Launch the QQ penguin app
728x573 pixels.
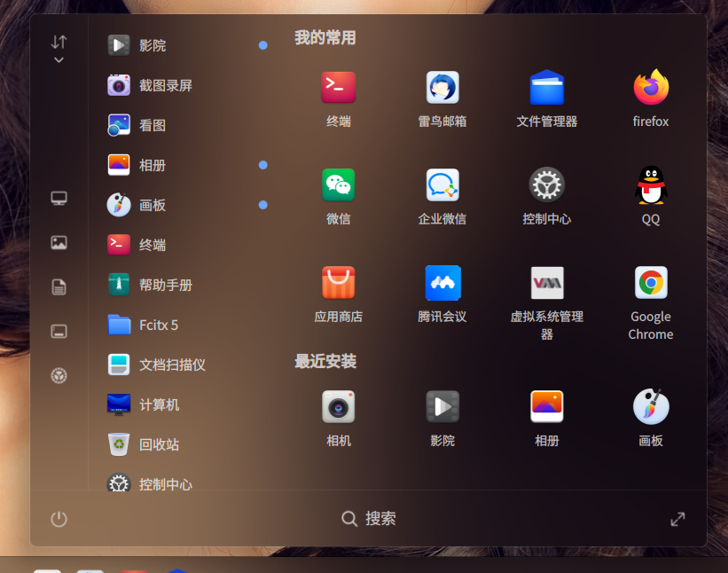(651, 184)
